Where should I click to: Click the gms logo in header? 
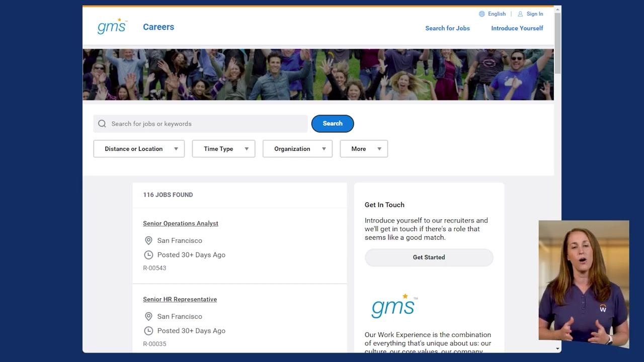click(x=112, y=27)
